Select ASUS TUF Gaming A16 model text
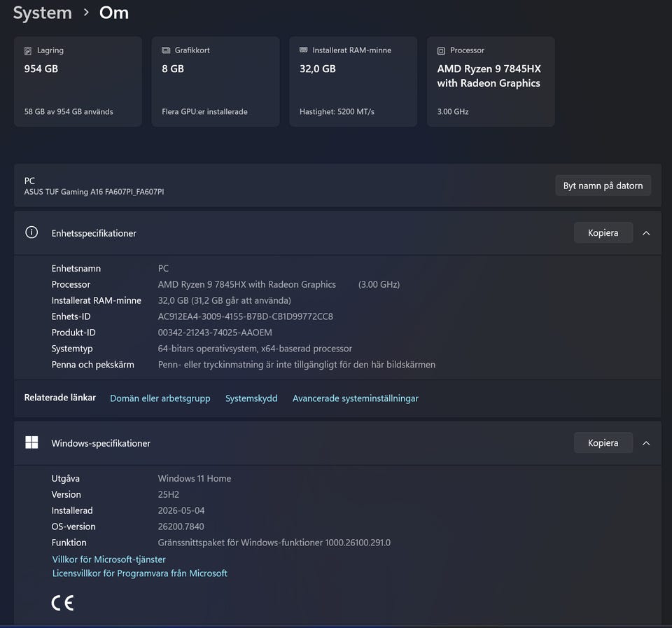This screenshot has height=628, width=672. [94, 192]
